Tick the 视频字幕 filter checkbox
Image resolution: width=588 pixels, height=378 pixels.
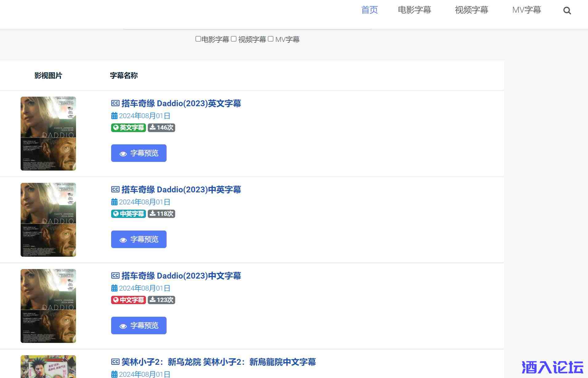point(234,39)
